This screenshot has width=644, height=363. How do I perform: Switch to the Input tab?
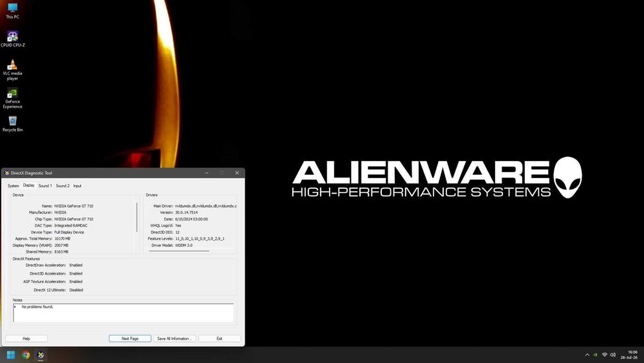(77, 186)
